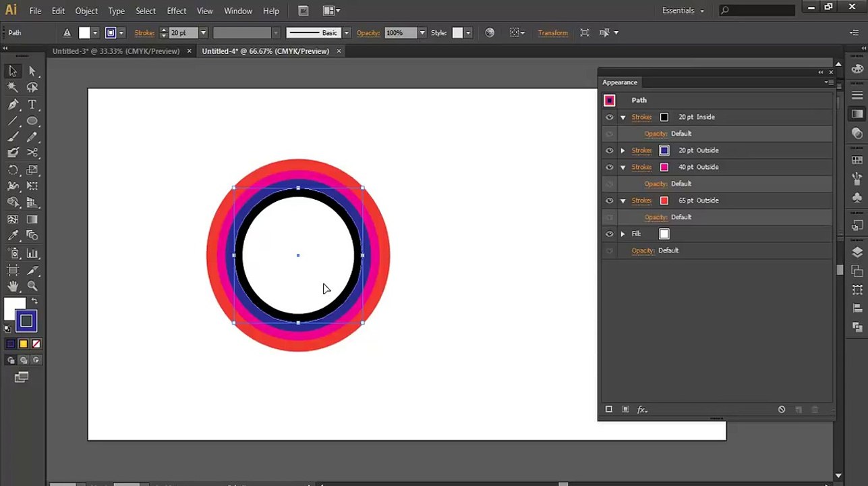868x486 pixels.
Task: Select the Appearance panel tab
Action: pos(620,82)
